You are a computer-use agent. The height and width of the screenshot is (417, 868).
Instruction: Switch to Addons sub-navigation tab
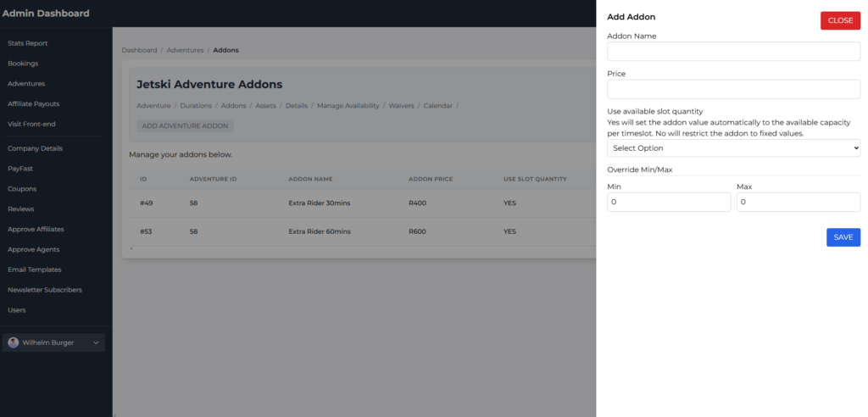point(234,106)
